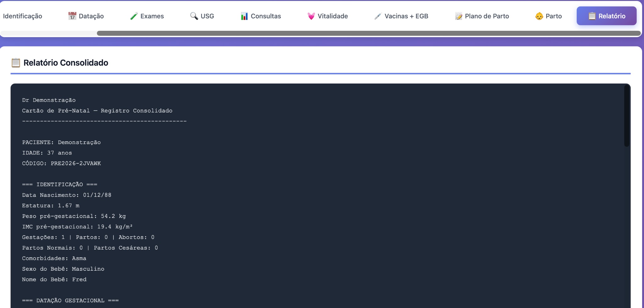Click the syringe icon for Vacinas
The width and height of the screenshot is (644, 308).
378,16
